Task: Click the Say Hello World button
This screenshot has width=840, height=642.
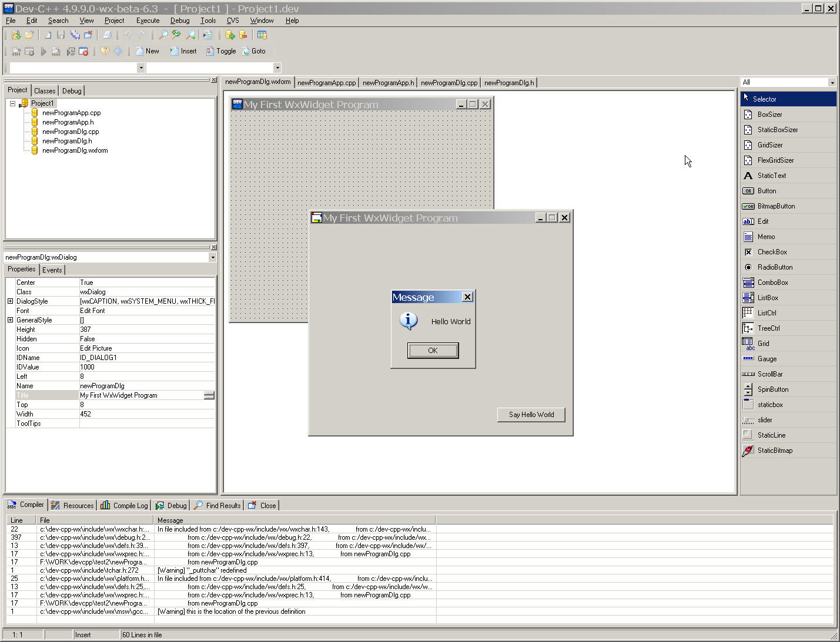Action: pos(531,415)
